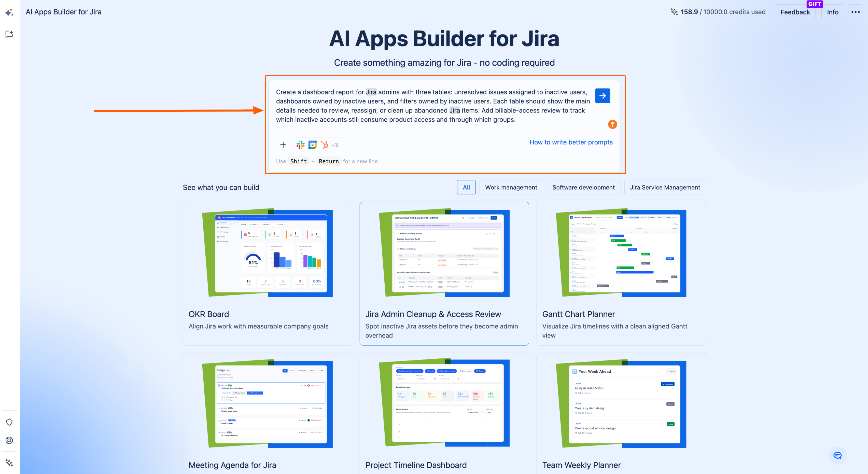Viewport: 868px width, 474px height.
Task: Click the blue arrow submit prompt button
Action: [x=603, y=96]
